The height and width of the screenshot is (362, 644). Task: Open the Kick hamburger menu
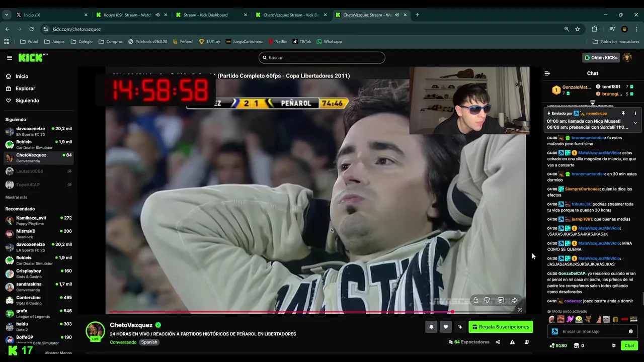[x=9, y=58]
